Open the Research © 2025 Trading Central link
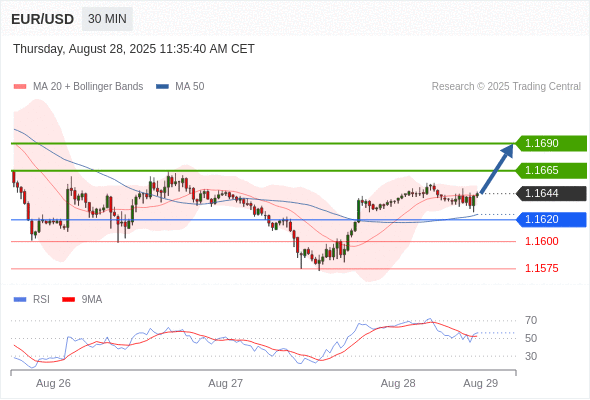 (506, 87)
